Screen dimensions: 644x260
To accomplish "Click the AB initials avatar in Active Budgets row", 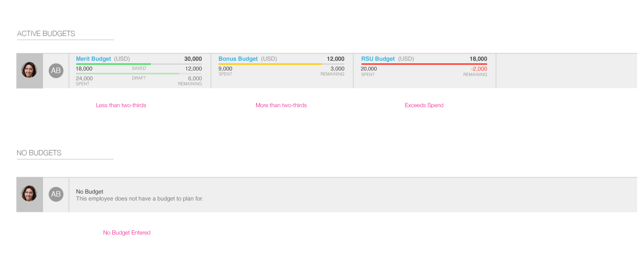I will (56, 71).
